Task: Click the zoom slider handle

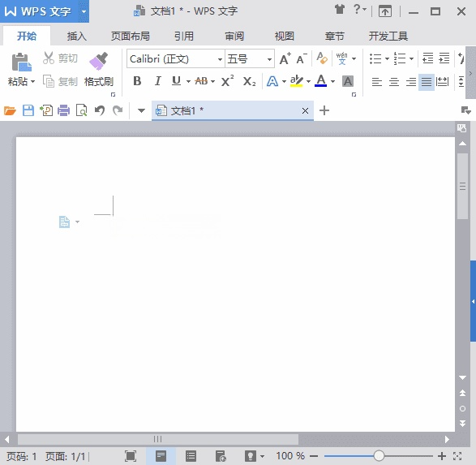Action: coord(379,455)
